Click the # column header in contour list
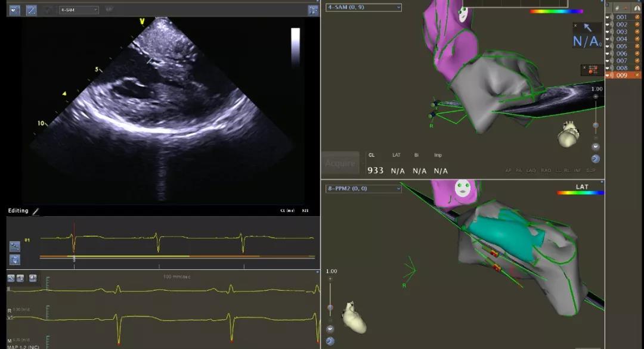The image size is (644, 349). [617, 8]
